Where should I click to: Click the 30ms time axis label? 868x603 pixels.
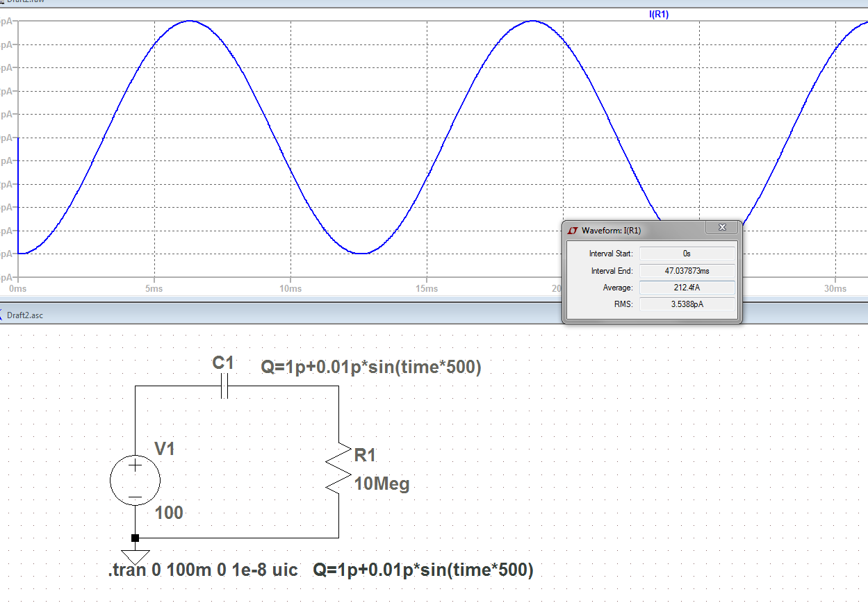point(835,288)
